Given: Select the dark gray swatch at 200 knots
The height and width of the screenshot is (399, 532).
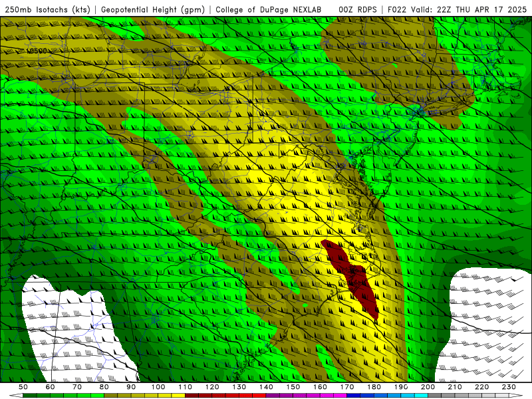Looking at the screenshot, I should (x=435, y=396).
